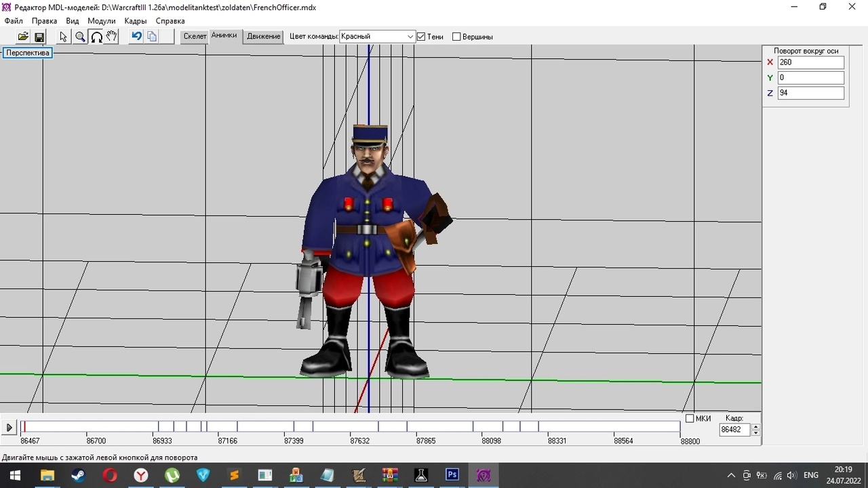This screenshot has height=488, width=868.
Task: Select the hand pan tool
Action: [112, 37]
